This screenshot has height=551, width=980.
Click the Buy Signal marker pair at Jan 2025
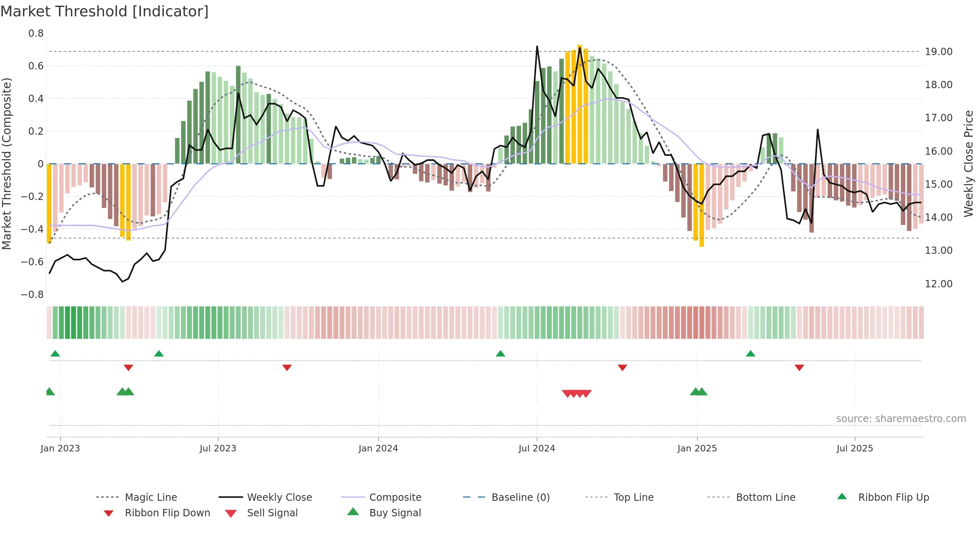(699, 391)
